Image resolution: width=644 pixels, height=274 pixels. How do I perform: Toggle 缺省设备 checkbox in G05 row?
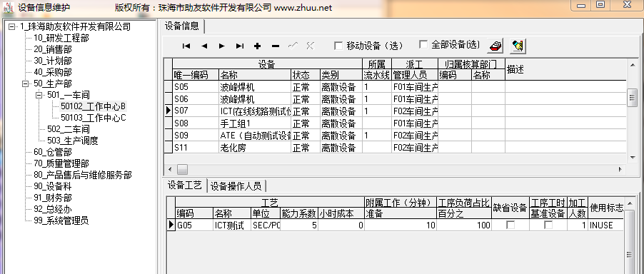coord(510,225)
